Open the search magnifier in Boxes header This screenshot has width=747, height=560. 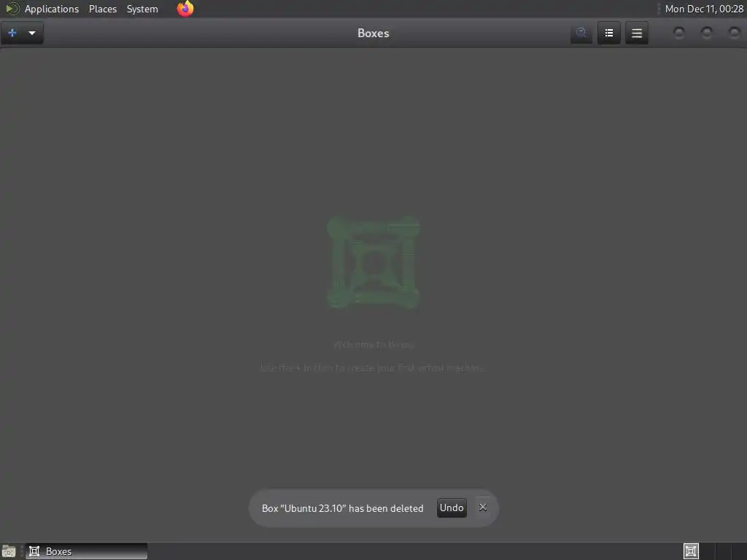pyautogui.click(x=581, y=33)
